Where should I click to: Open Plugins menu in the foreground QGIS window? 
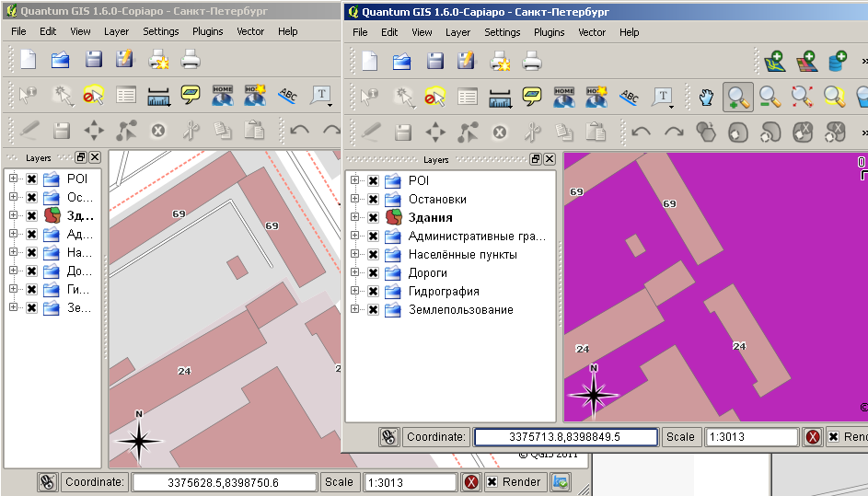tap(549, 32)
